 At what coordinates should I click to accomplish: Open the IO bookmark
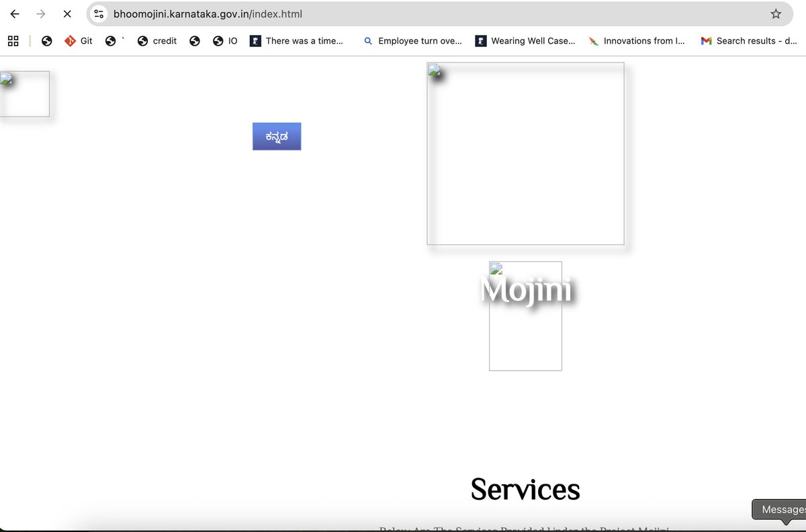(x=225, y=41)
